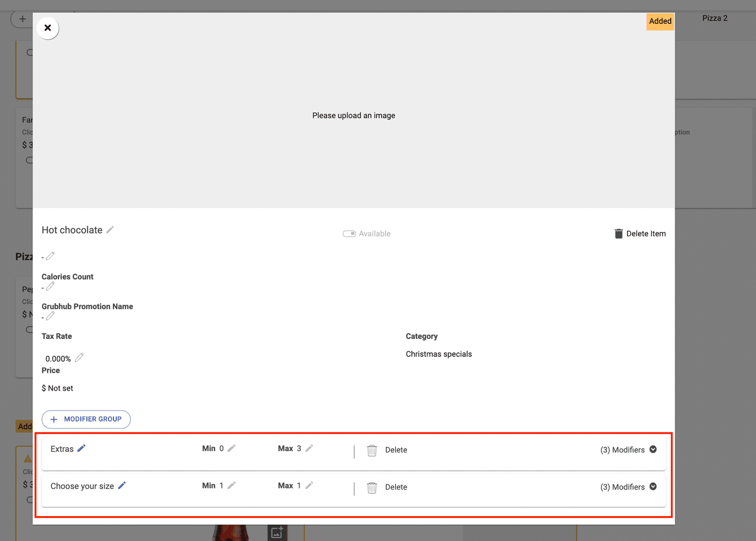The height and width of the screenshot is (541, 756).
Task: Edit Min value for Extras group
Action: [232, 449]
